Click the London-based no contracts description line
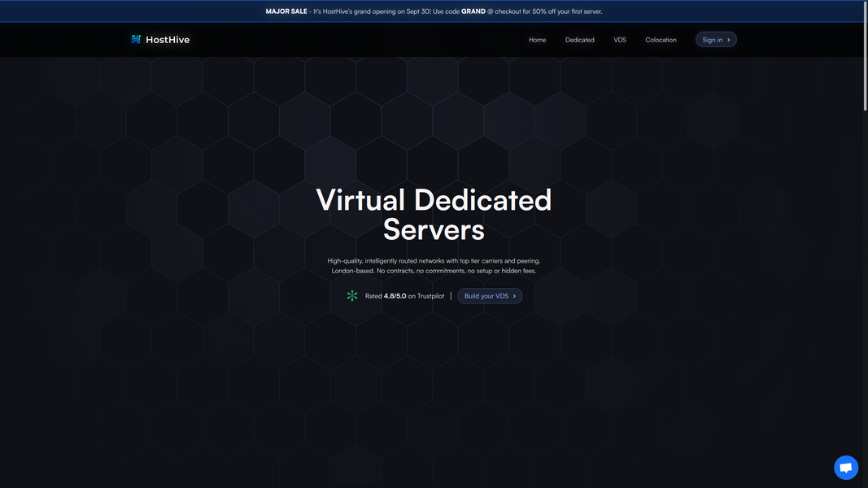 pos(434,271)
